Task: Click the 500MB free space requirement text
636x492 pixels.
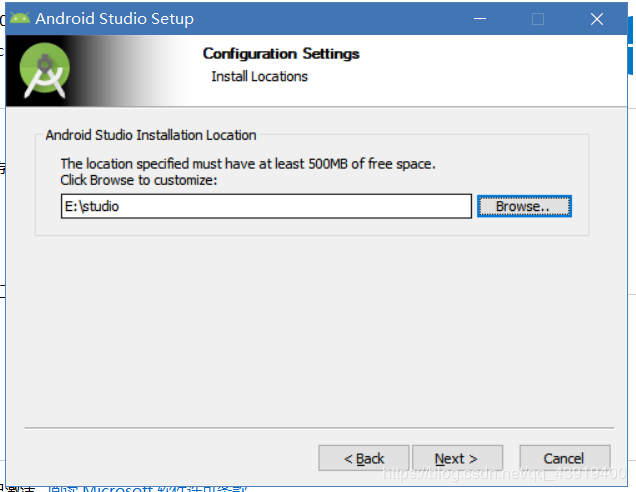Action: coord(248,164)
